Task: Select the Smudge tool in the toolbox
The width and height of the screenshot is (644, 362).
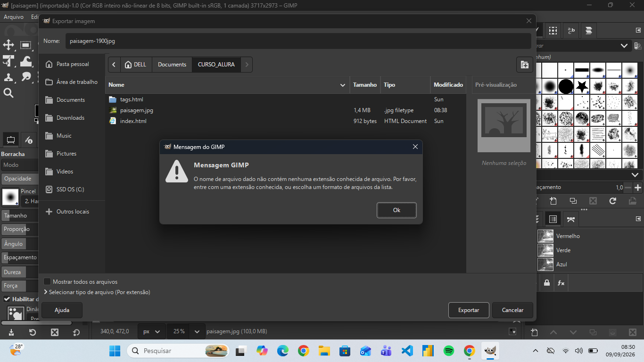Action: pyautogui.click(x=26, y=77)
